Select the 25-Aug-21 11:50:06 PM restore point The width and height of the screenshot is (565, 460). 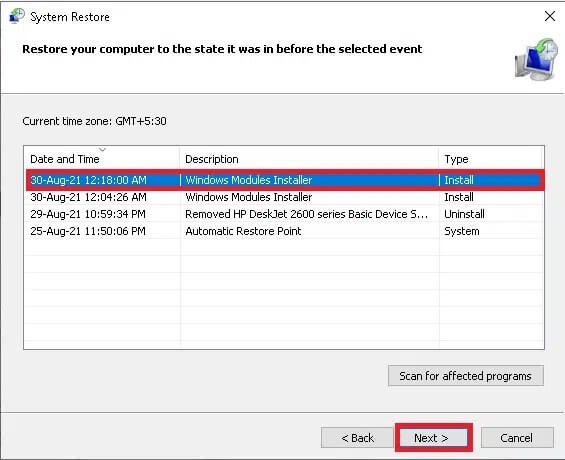pos(285,231)
